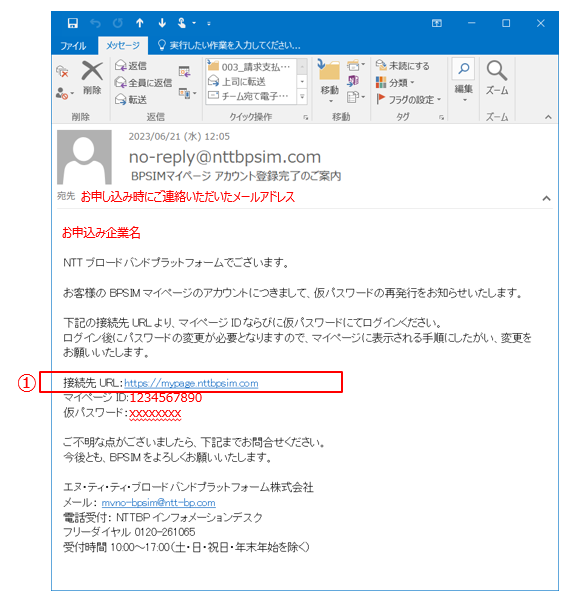Screen dimensions: 571x603
Task: Click the large 削除 X button
Action: click(x=92, y=78)
